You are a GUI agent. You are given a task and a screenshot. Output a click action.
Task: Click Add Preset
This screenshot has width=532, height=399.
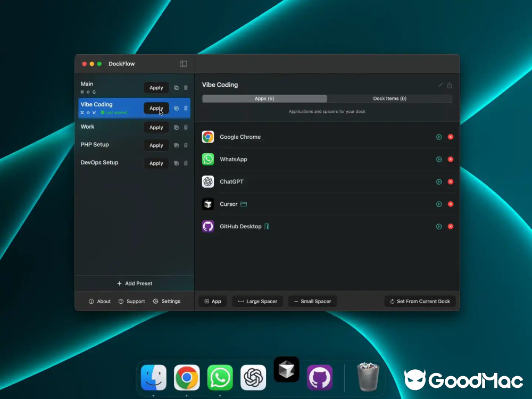click(x=135, y=284)
